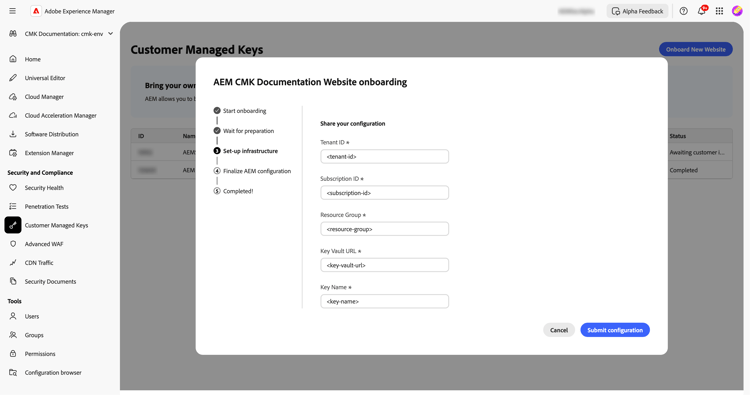
Task: Click the Universal Editor pencil icon
Action: point(13,77)
